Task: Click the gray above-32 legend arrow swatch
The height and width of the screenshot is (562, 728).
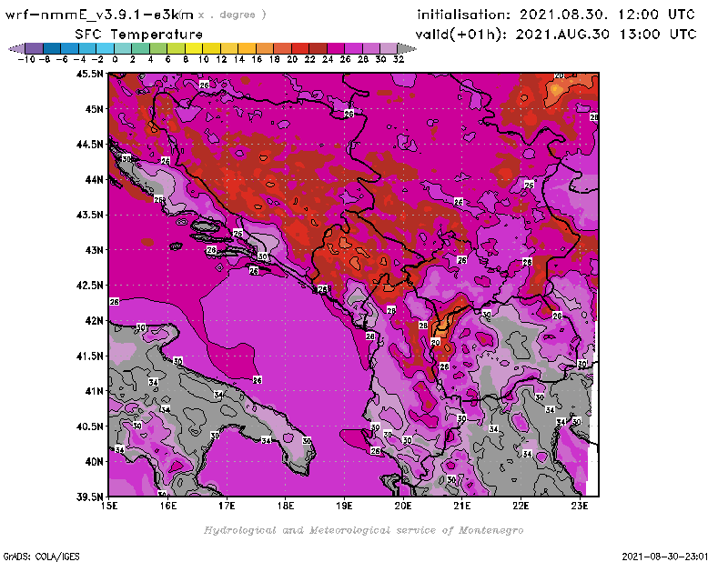Action: (407, 48)
